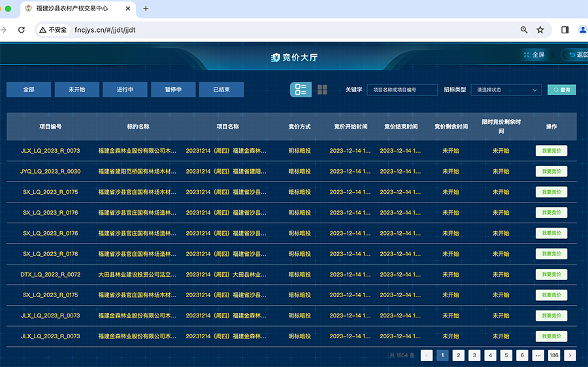The width and height of the screenshot is (588, 367).
Task: Click 我要竞价 for JYQ_LQ_2023_R_0030
Action: tap(551, 171)
